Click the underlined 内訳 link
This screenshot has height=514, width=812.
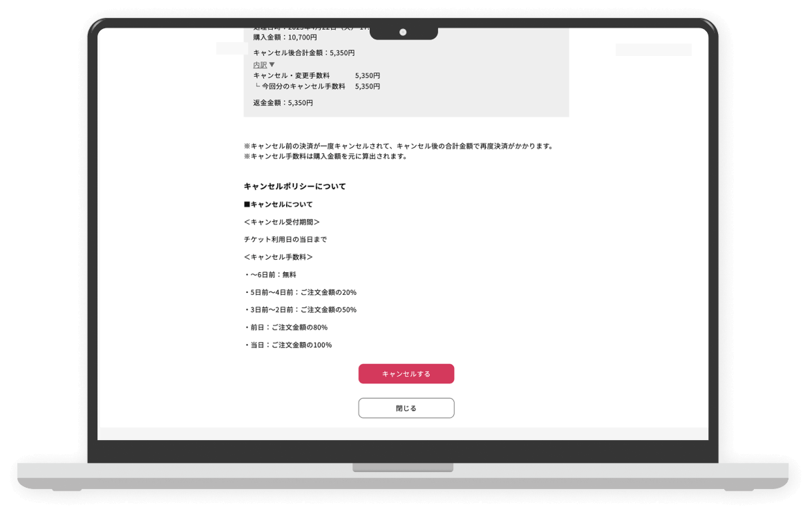[x=260, y=64]
